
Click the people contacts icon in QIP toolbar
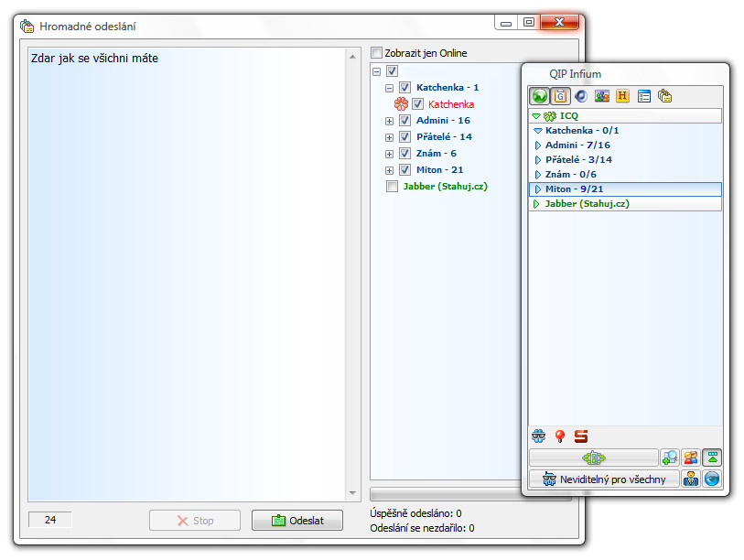[601, 96]
